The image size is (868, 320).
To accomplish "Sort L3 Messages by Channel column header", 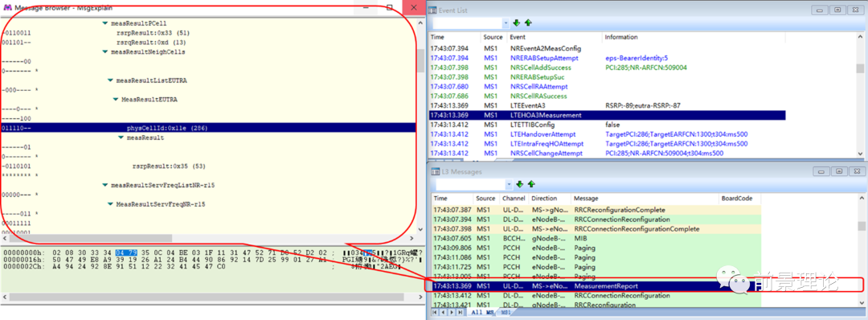I will (513, 199).
